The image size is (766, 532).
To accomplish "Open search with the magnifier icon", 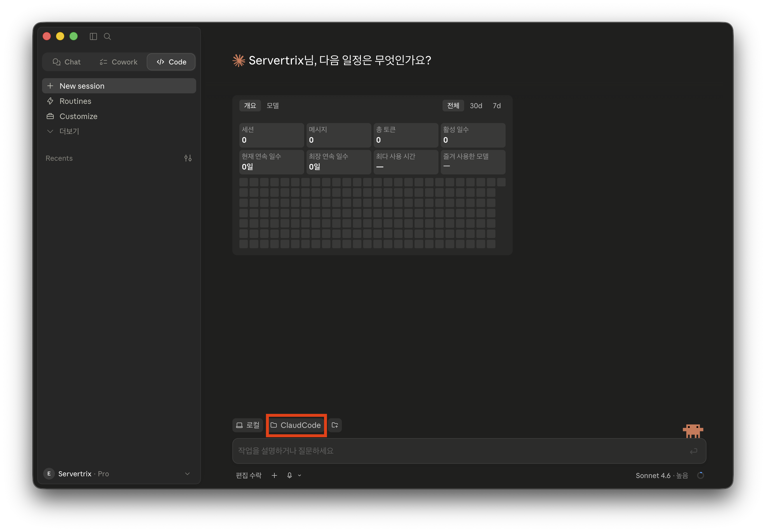I will [107, 36].
